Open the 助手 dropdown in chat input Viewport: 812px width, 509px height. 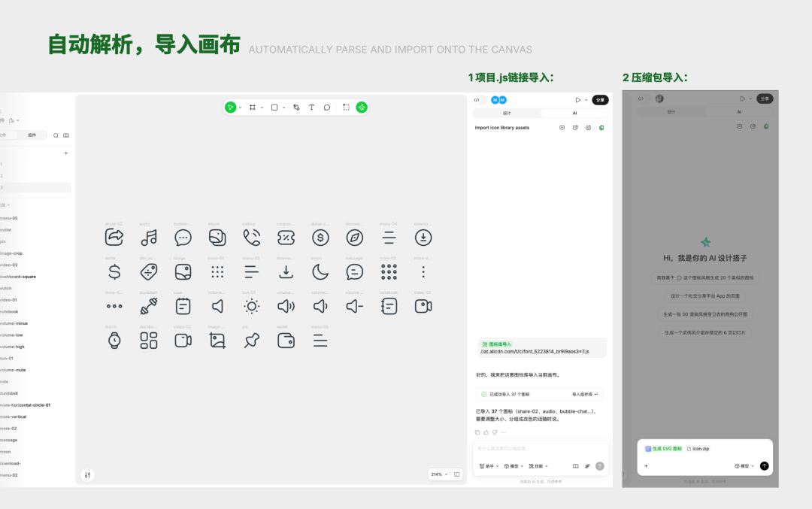pyautogui.click(x=489, y=466)
